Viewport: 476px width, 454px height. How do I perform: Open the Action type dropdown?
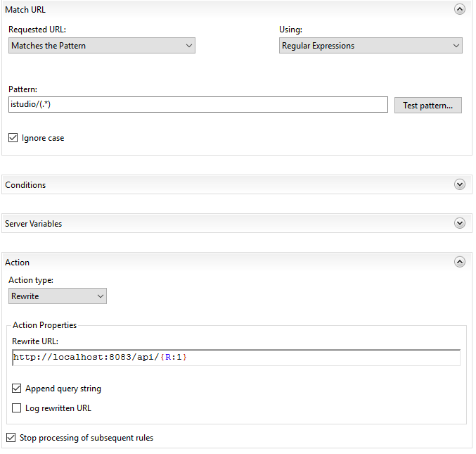coord(58,296)
